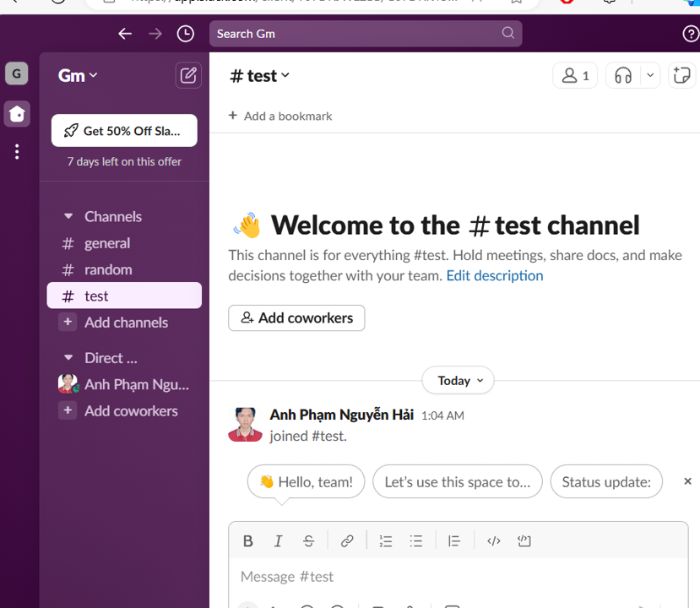Dismiss the suggested message prompts

pos(687,481)
